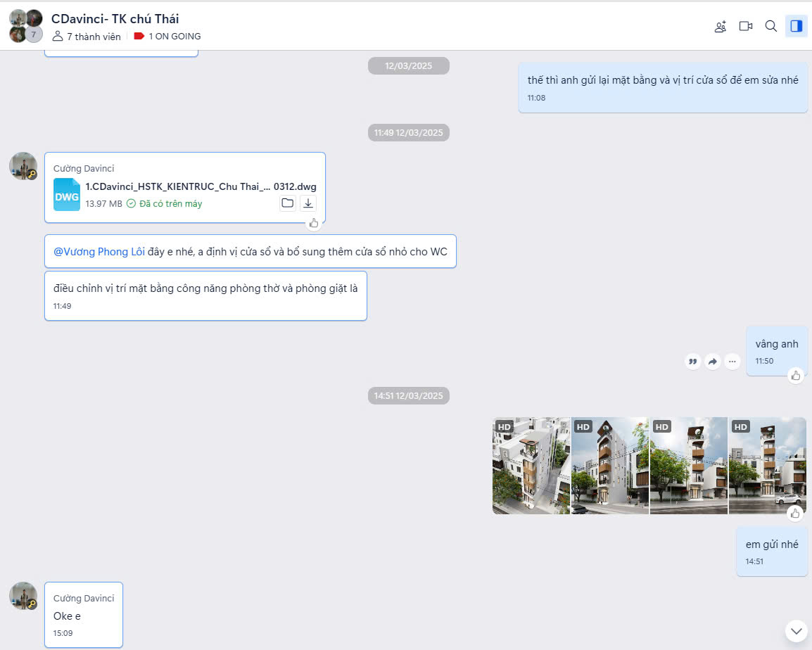Like the building render images message

pos(796,514)
